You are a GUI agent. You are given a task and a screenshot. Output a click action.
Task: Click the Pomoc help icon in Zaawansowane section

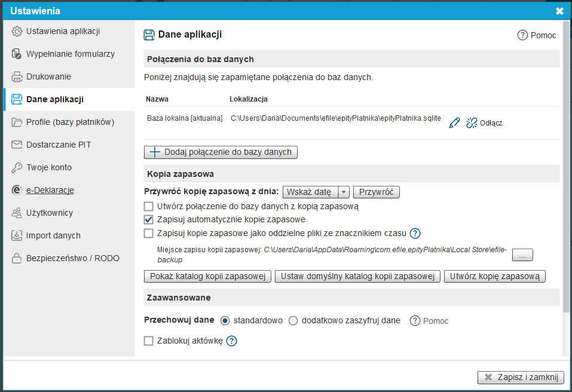coord(415,321)
